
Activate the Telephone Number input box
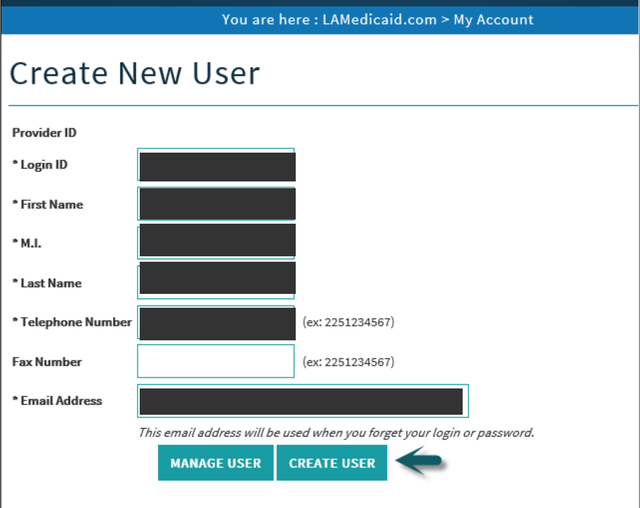tap(216, 322)
